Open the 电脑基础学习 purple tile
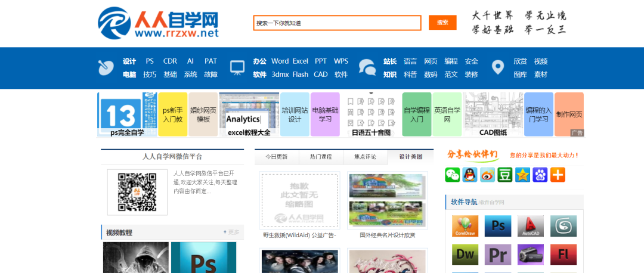The height and width of the screenshot is (273, 644). click(x=325, y=114)
